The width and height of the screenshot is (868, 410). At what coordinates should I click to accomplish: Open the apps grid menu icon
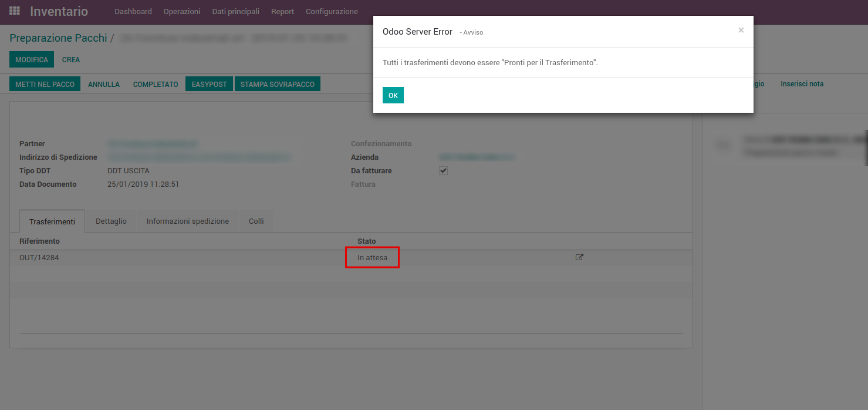point(15,11)
